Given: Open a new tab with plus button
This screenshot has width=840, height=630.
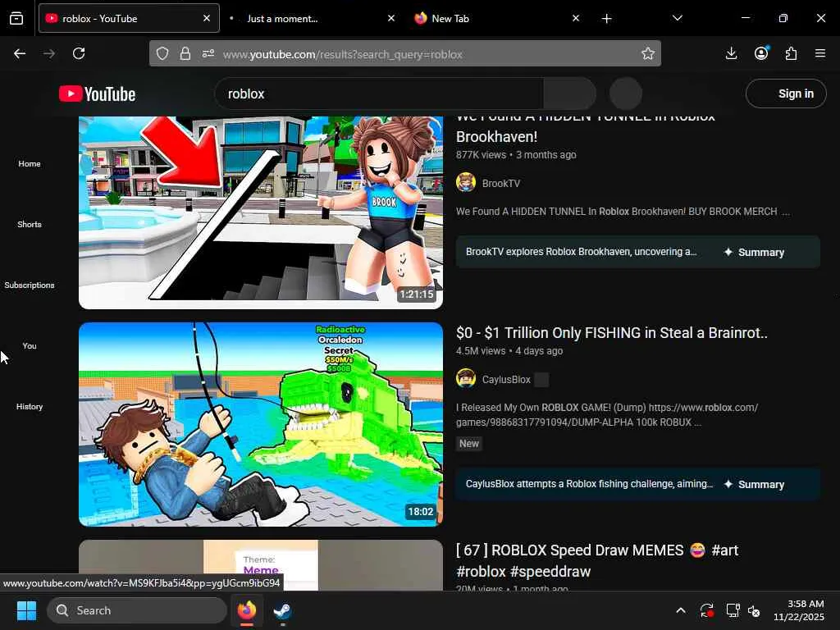Looking at the screenshot, I should tap(606, 19).
